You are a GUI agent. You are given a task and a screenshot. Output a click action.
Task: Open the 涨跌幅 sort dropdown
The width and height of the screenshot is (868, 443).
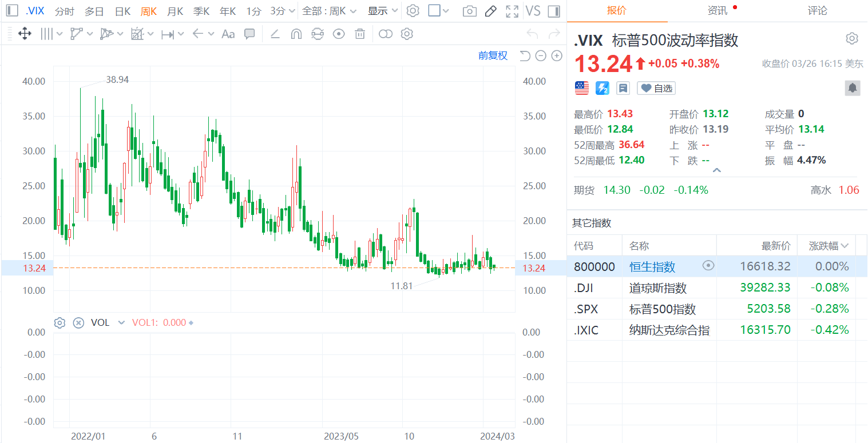pos(829,245)
